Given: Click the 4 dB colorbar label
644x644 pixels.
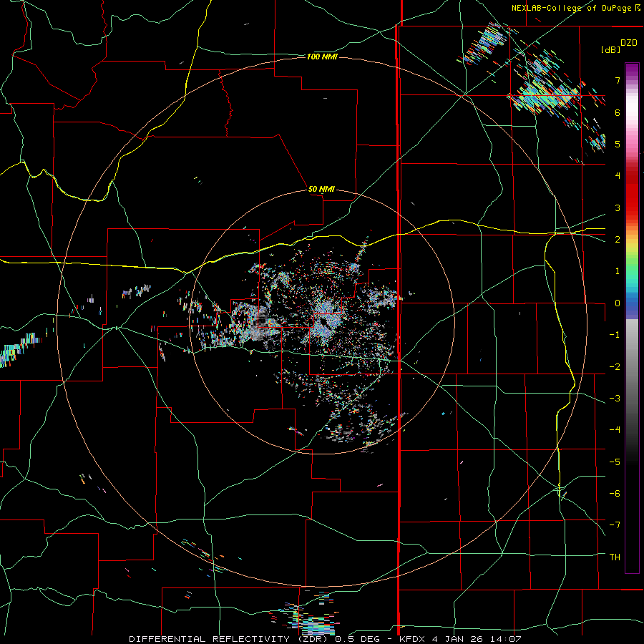Looking at the screenshot, I should click(x=618, y=176).
